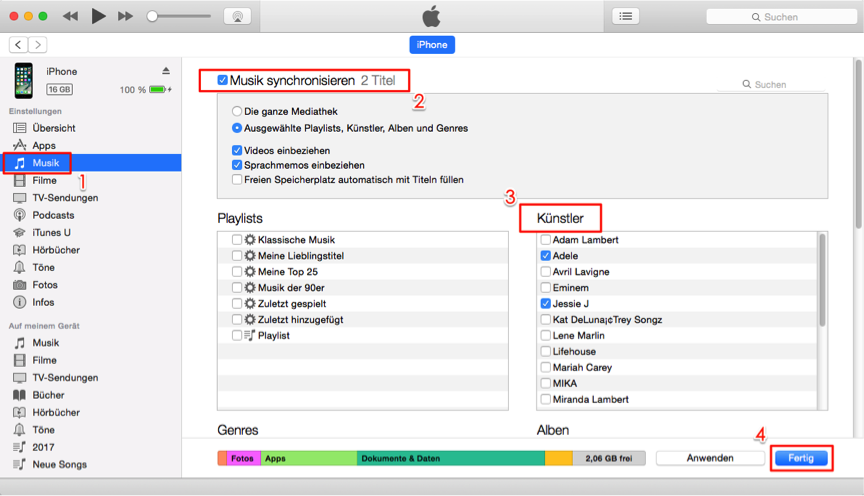Open Podcasts in the settings sidebar
The height and width of the screenshot is (496, 864).
(x=53, y=215)
